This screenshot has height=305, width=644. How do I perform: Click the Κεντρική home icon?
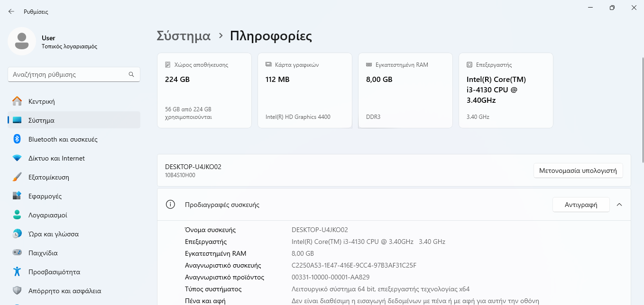pos(17,101)
